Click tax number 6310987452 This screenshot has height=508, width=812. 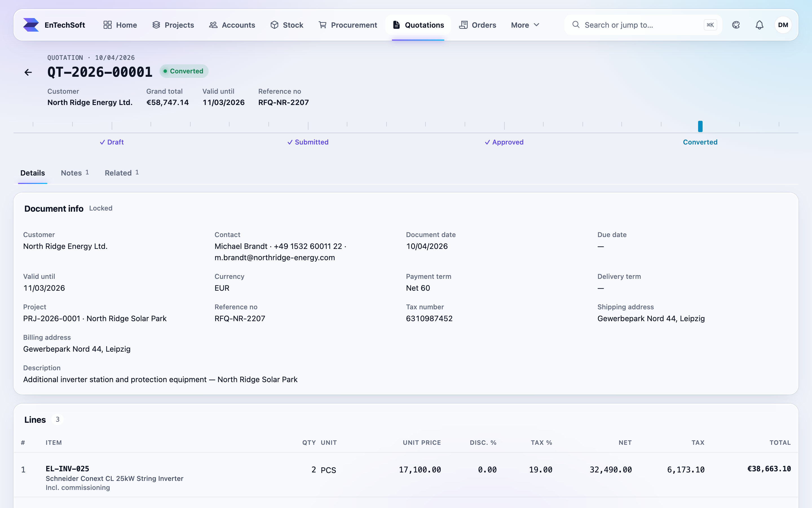pyautogui.click(x=429, y=319)
